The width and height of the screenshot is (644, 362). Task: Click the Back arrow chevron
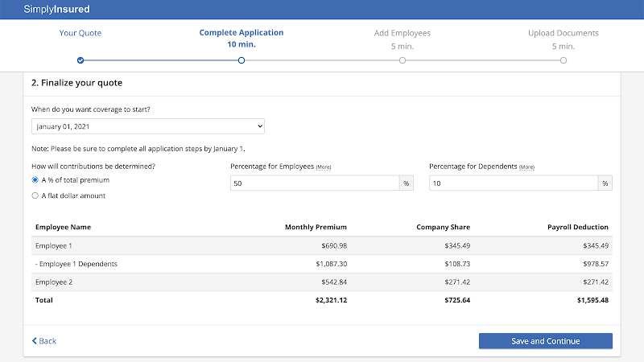(35, 341)
